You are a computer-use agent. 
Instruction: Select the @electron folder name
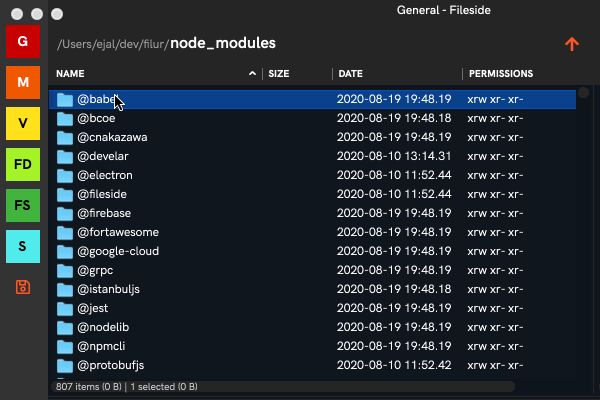105,175
